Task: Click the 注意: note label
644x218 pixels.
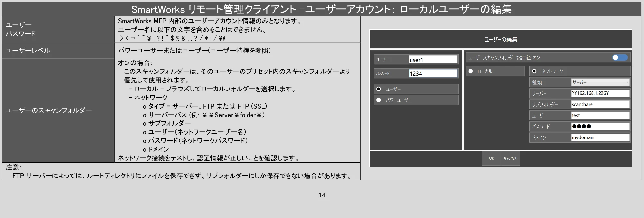Action: (14, 167)
